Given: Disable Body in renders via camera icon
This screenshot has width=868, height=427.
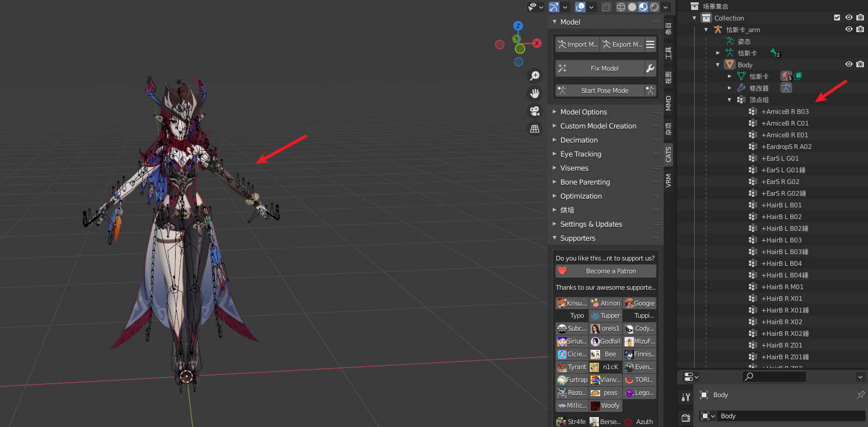Looking at the screenshot, I should [860, 65].
